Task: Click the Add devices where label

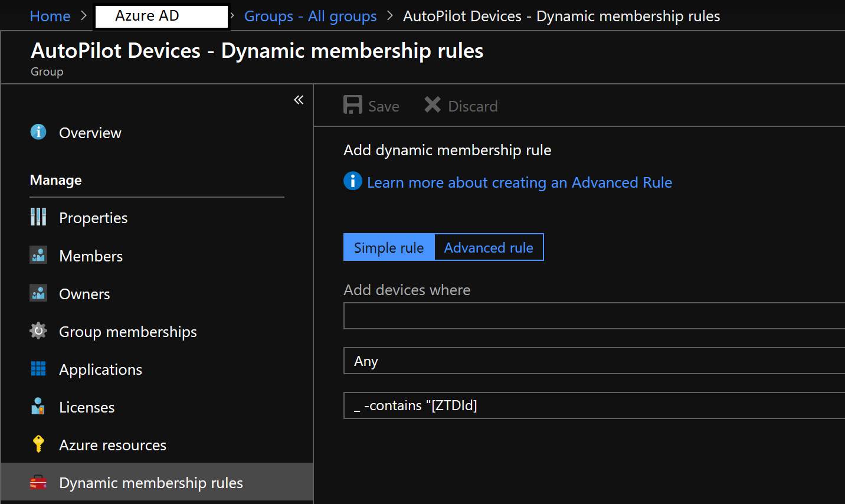Action: pos(407,290)
